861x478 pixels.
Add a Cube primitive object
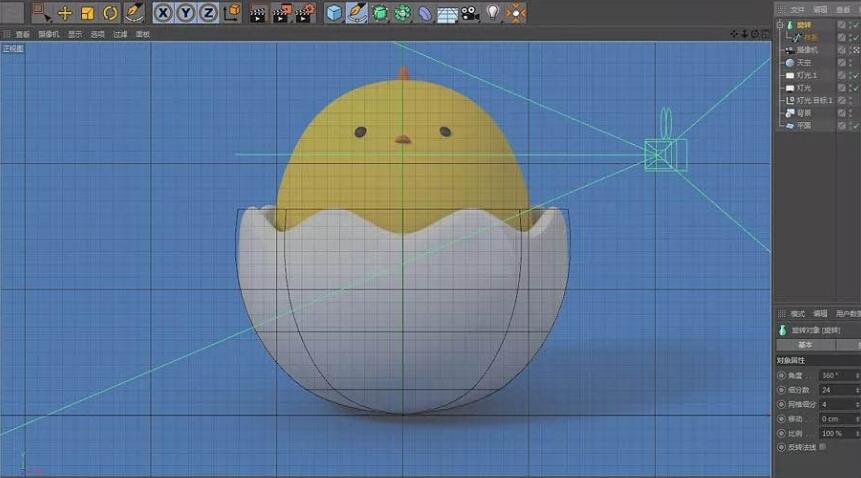334,13
